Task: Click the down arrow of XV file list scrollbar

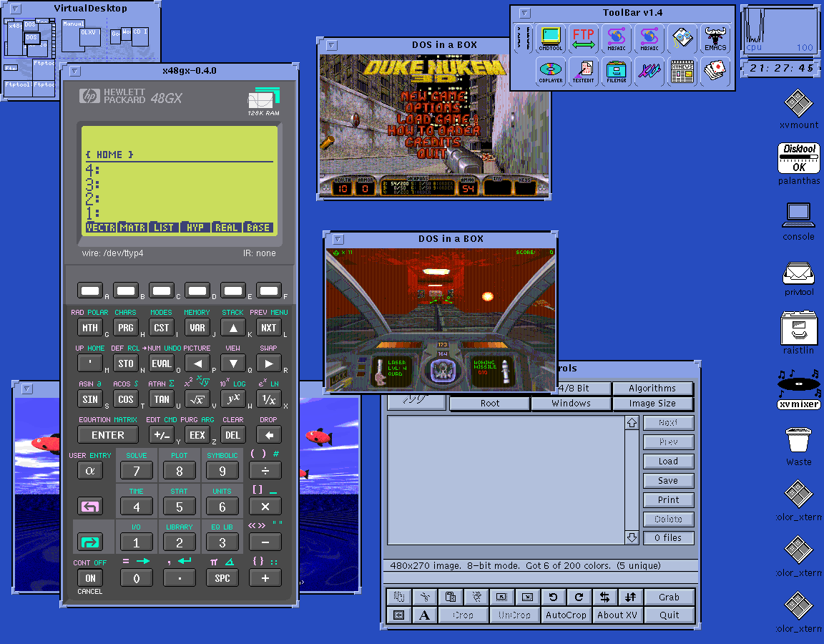Action: (632, 537)
